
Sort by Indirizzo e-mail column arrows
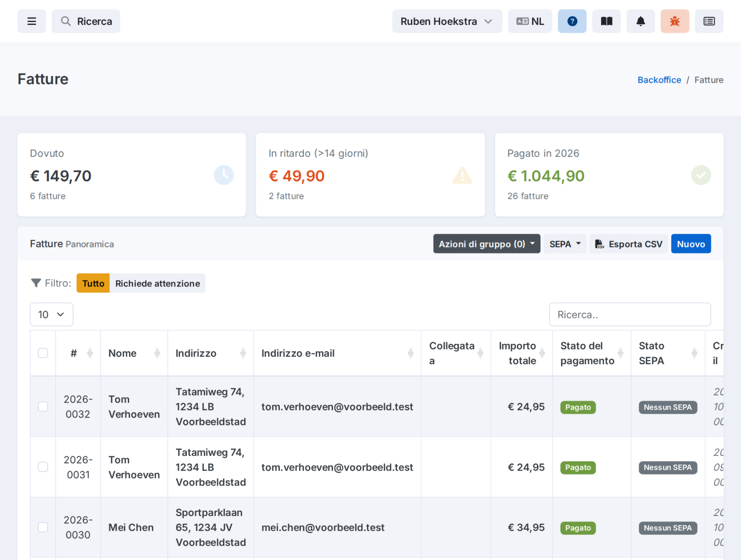[x=410, y=353]
